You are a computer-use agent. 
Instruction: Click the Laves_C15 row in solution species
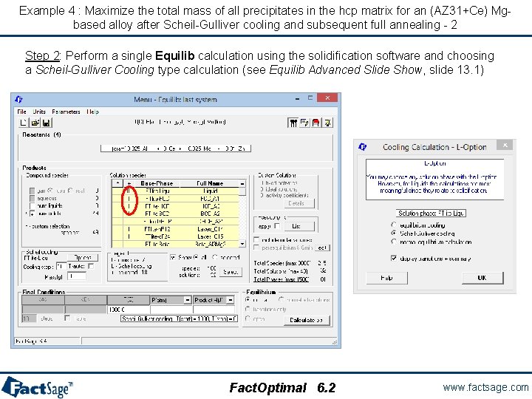point(175,236)
